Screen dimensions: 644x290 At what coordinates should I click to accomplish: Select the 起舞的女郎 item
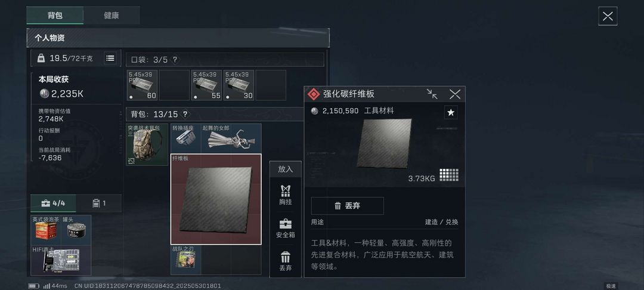point(231,138)
